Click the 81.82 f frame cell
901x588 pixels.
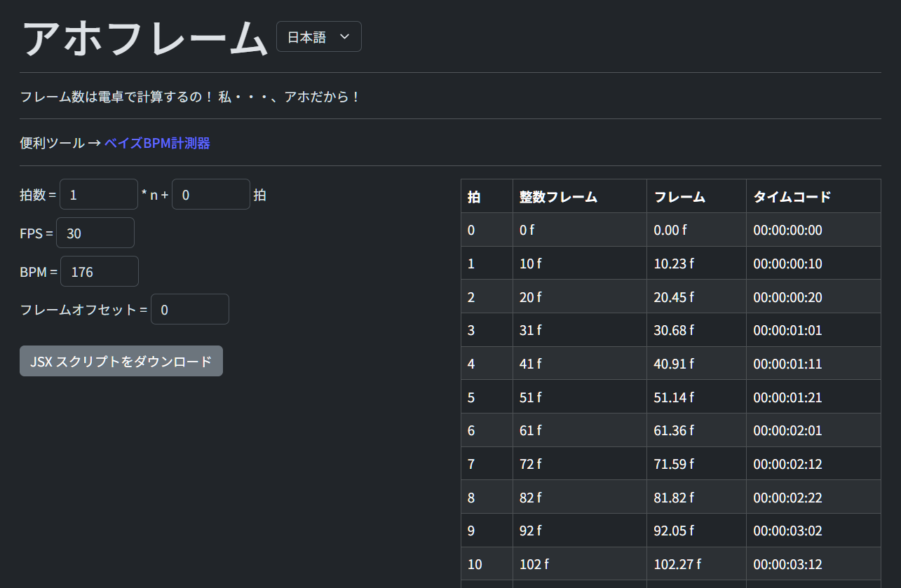click(674, 498)
